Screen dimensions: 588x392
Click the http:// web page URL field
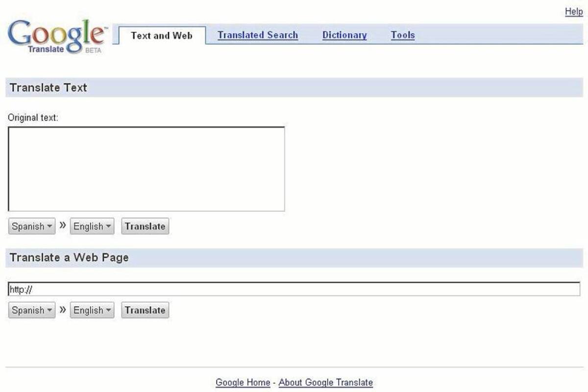[x=294, y=289]
